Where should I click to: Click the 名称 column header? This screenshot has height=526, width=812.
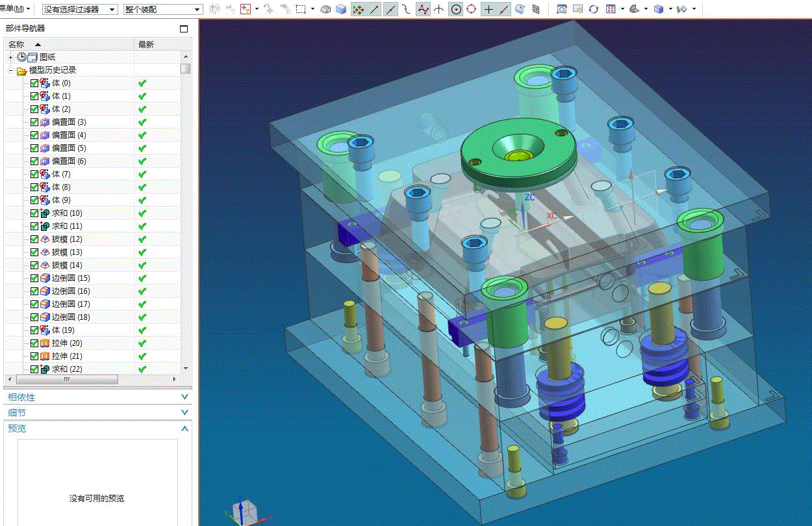(16, 44)
